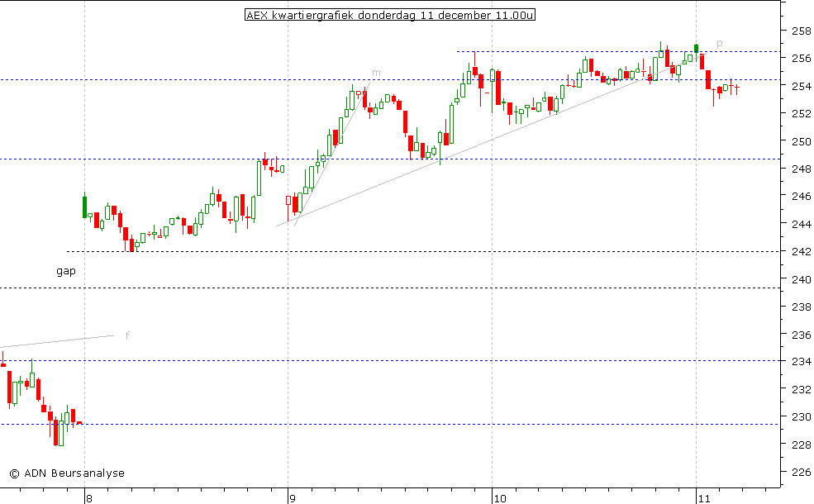Click the '238' price axis label
814x504 pixels.
coord(802,307)
